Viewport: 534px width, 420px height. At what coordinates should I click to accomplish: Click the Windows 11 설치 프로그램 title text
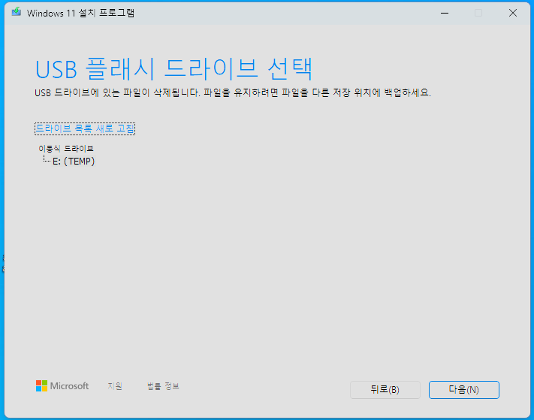coord(81,13)
